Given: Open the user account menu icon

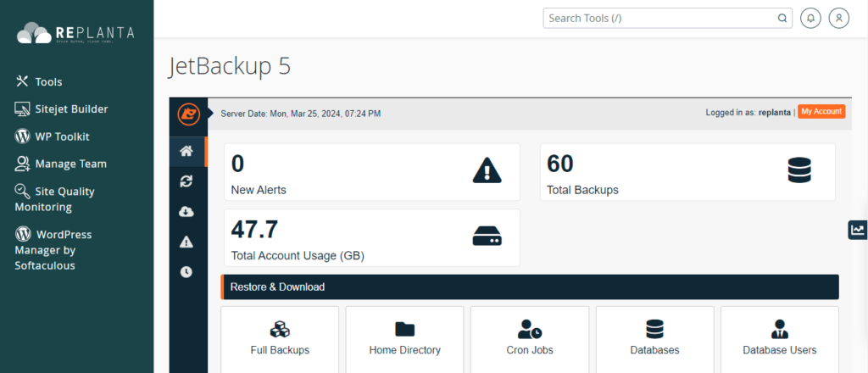Looking at the screenshot, I should 838,18.
